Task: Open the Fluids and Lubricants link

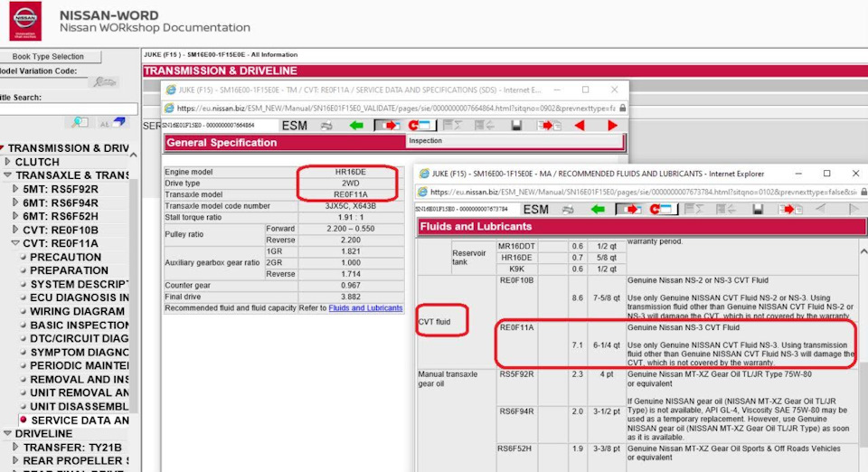Action: coord(365,308)
